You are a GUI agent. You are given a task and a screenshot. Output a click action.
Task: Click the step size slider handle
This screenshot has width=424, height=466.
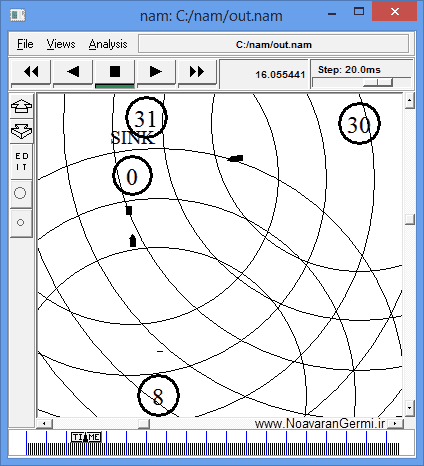[378, 82]
